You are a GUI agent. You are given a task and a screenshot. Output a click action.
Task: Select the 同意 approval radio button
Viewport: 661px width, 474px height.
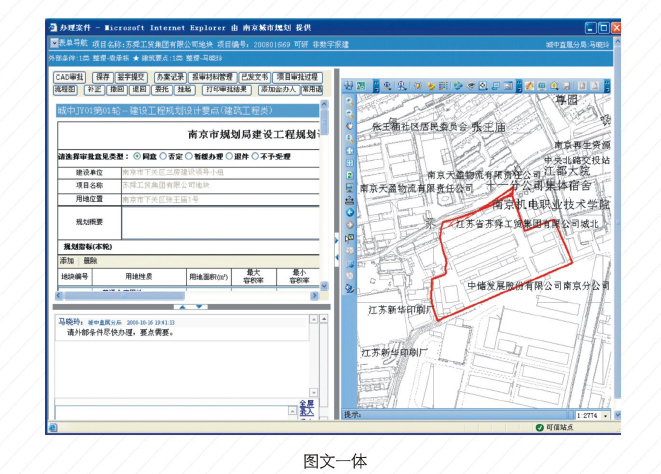[x=137, y=156]
